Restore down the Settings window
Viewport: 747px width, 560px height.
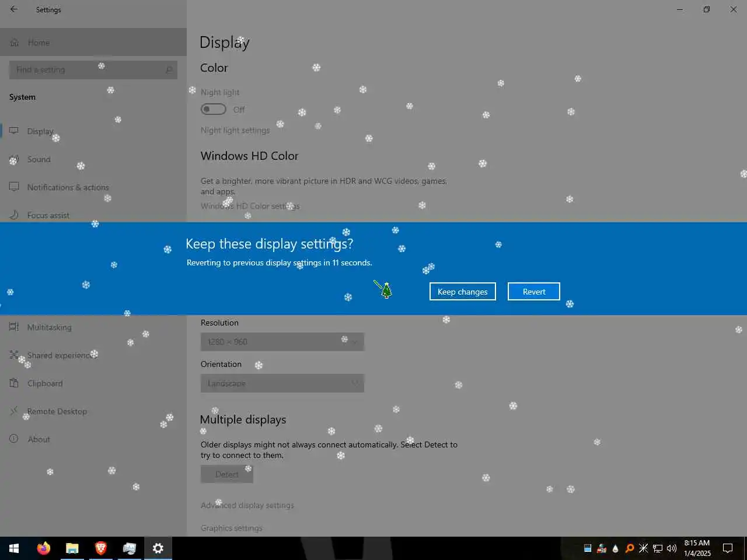point(707,9)
